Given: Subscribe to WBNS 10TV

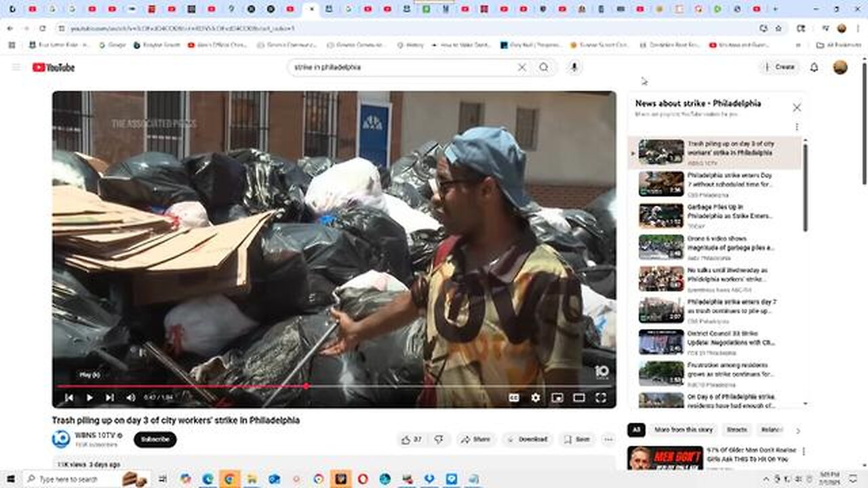Looking at the screenshot, I should pos(155,439).
